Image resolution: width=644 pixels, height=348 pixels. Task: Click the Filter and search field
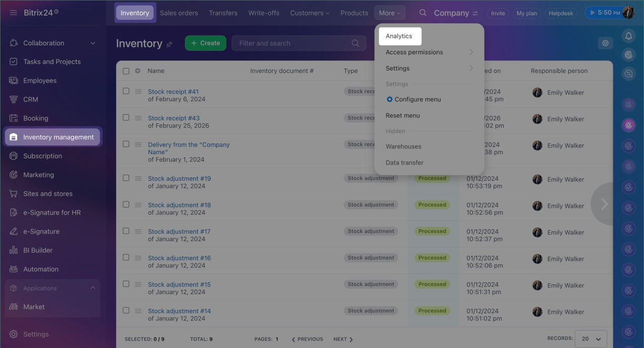[292, 43]
